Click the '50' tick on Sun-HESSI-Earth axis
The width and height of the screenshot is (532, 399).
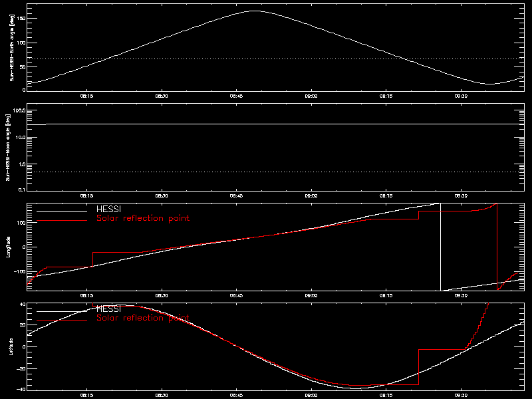[x=23, y=67]
